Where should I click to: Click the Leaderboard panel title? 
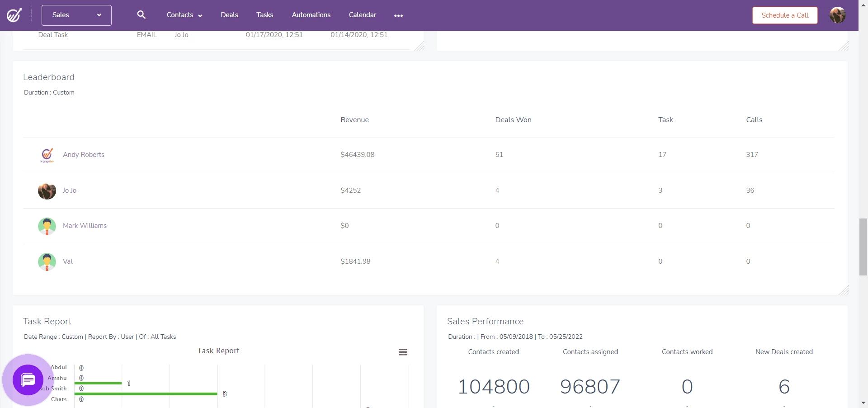click(49, 77)
